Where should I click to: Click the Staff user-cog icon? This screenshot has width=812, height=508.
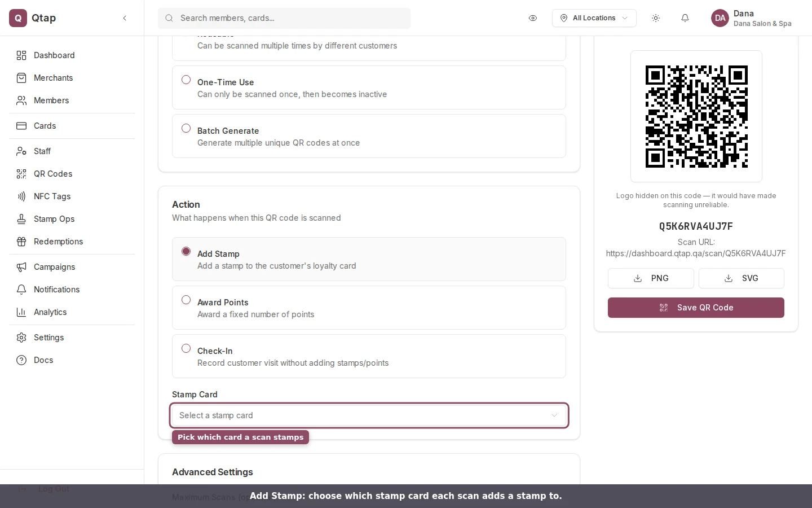[21, 151]
